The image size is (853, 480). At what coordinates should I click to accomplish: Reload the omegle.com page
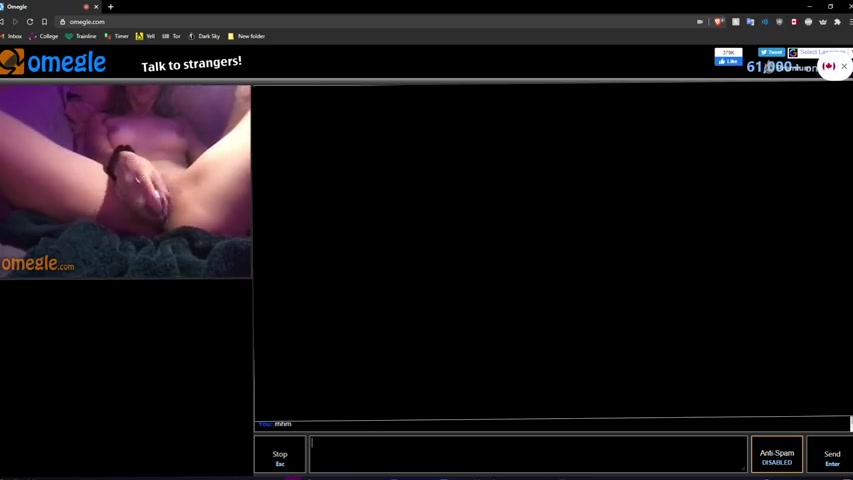point(30,22)
